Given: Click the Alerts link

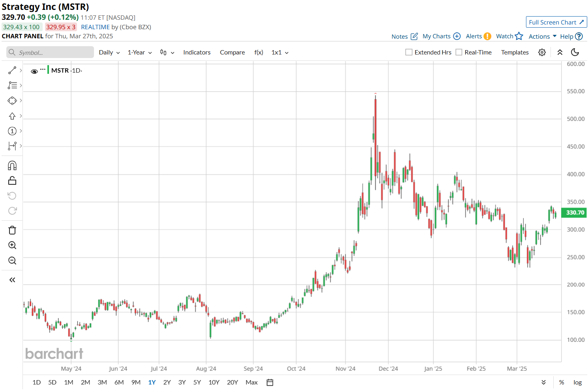Looking at the screenshot, I should 474,36.
